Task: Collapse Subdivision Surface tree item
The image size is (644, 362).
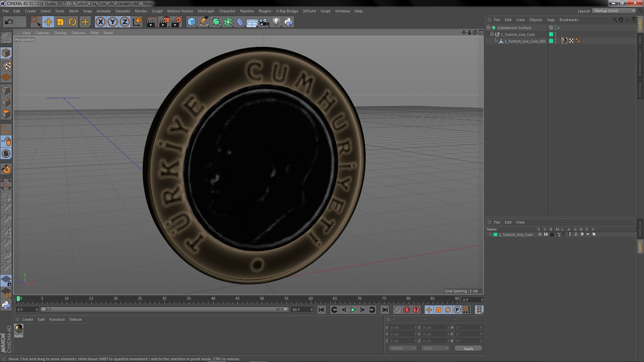Action: pyautogui.click(x=488, y=28)
